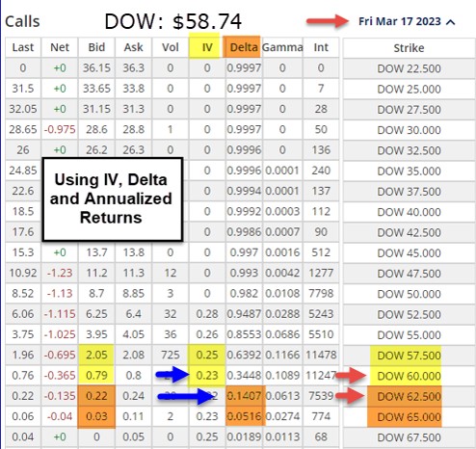
Task: Click the Bid column header
Action: pos(96,47)
